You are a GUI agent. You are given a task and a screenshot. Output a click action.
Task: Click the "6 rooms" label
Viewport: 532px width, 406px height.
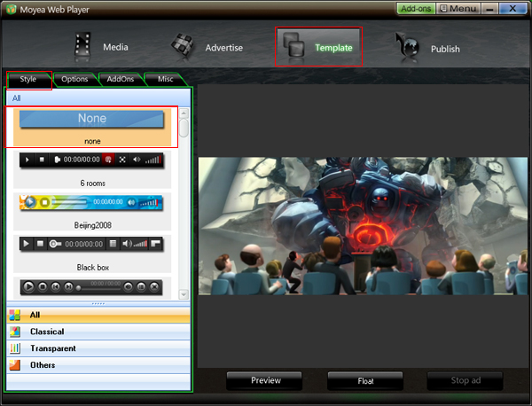click(x=92, y=183)
